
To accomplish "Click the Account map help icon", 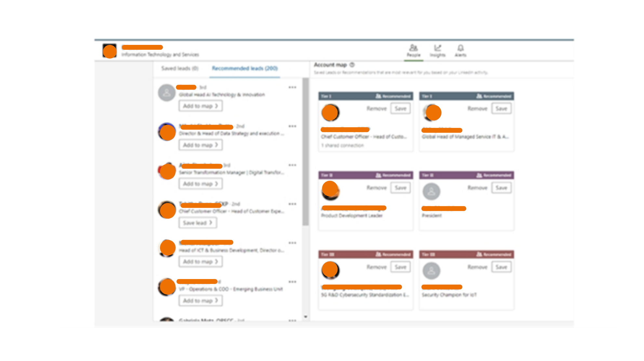I will [x=352, y=65].
